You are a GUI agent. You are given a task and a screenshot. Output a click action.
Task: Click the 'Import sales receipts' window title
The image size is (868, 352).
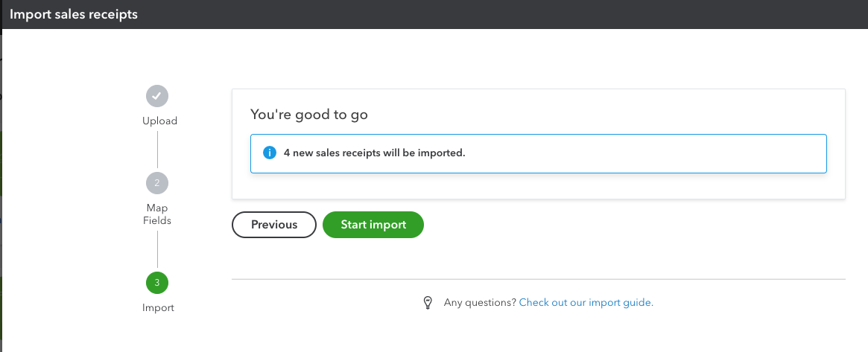pyautogui.click(x=74, y=14)
